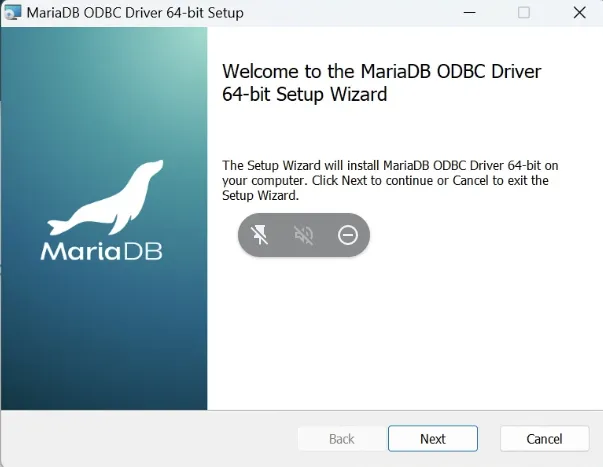Click the 'MariaDB ODBC Driver 64-bit Setup' window title
Viewport: 603px width, 467px height.
coord(135,13)
